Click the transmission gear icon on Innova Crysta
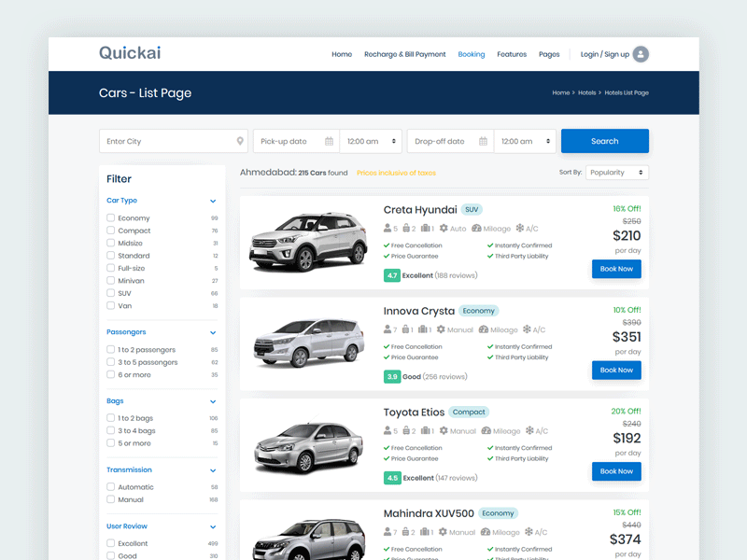 (x=441, y=329)
